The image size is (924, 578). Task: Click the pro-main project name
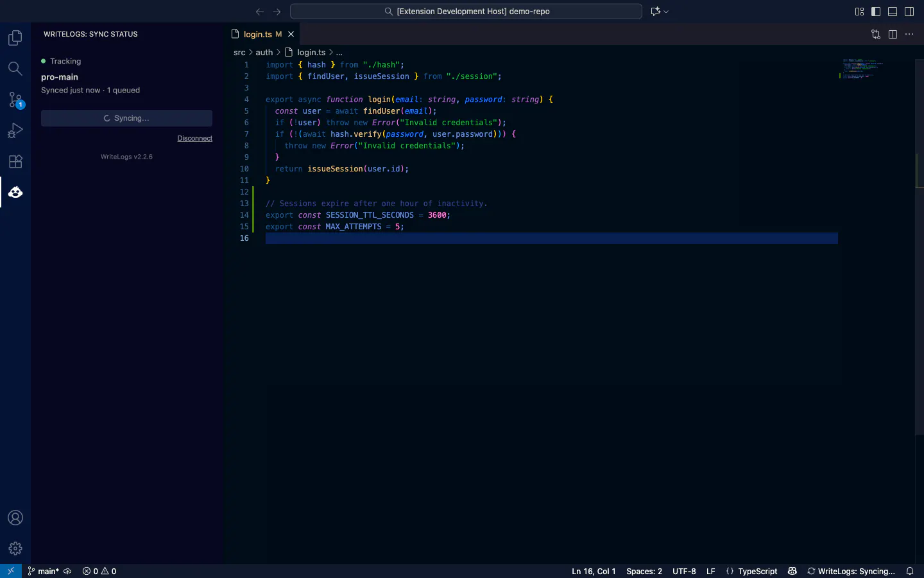(x=60, y=76)
